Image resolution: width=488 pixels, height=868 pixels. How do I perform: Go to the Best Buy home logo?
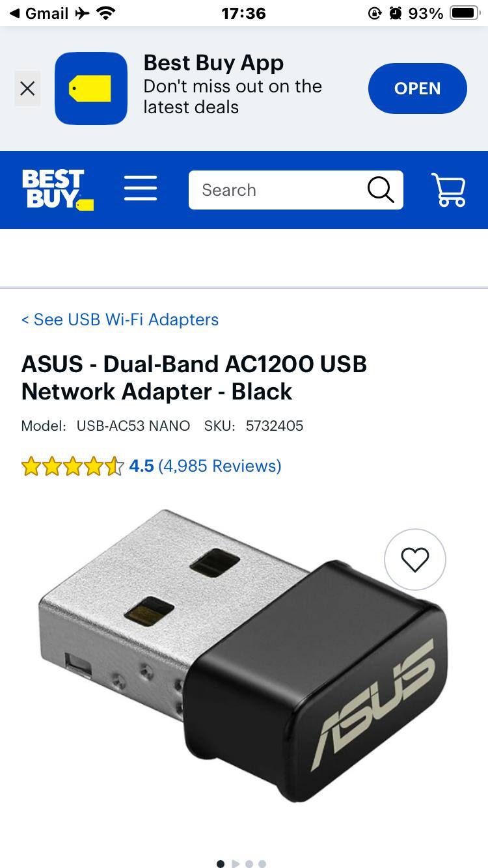(58, 190)
